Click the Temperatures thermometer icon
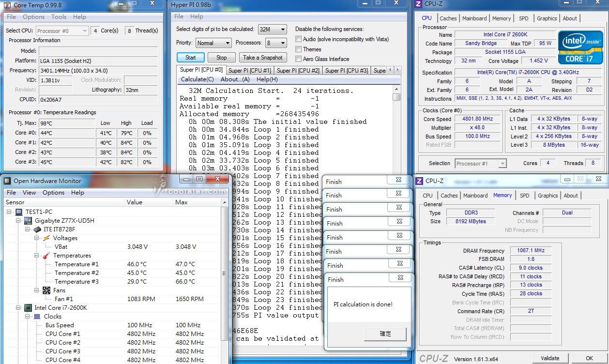This screenshot has width=609, height=364. [46, 256]
